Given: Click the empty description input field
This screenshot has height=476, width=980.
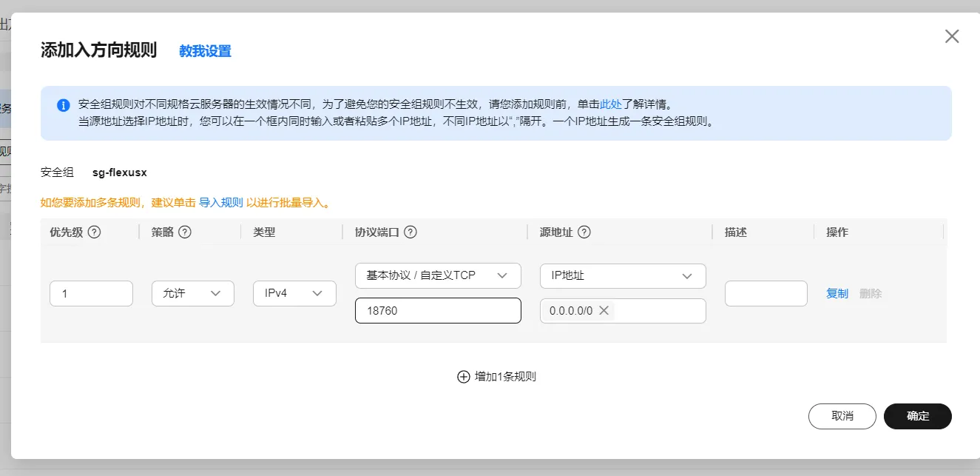Looking at the screenshot, I should pyautogui.click(x=766, y=294).
